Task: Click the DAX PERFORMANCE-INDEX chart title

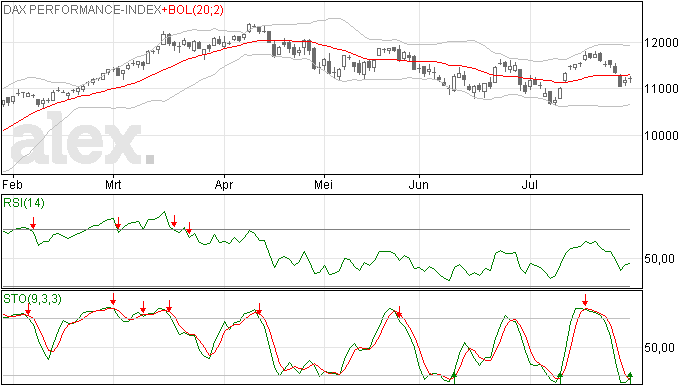Action: pyautogui.click(x=82, y=10)
